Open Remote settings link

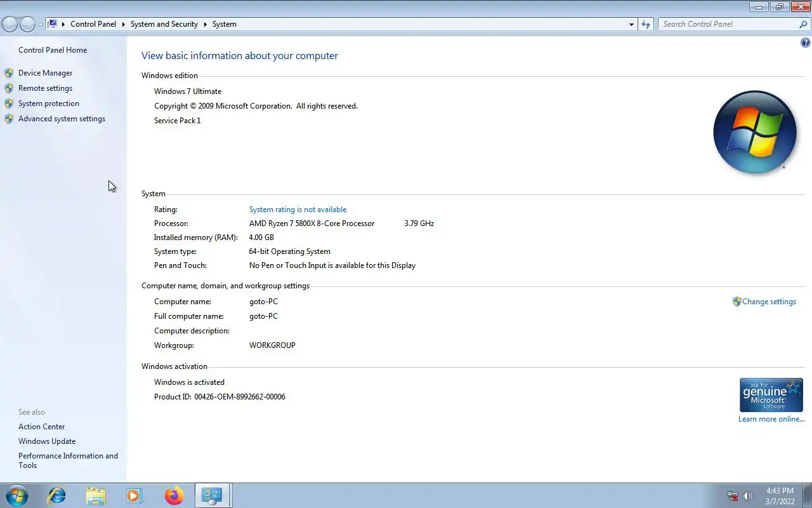46,88
